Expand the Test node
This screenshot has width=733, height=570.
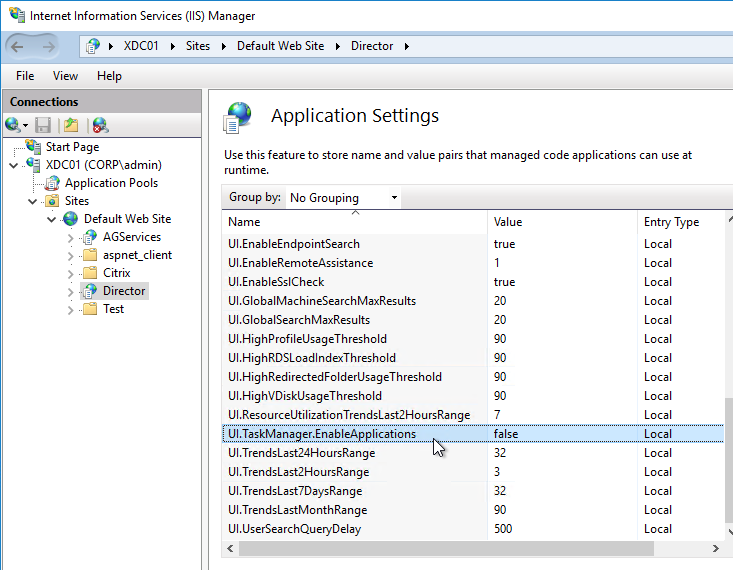tap(71, 310)
